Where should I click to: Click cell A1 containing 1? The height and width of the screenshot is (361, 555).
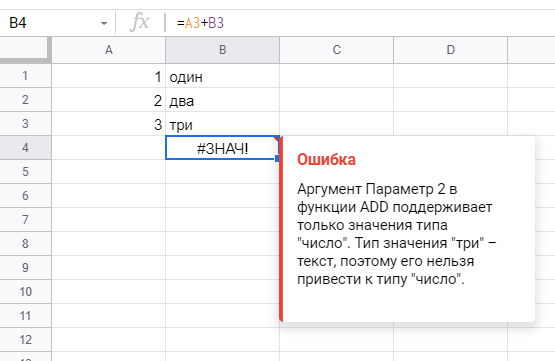[109, 76]
